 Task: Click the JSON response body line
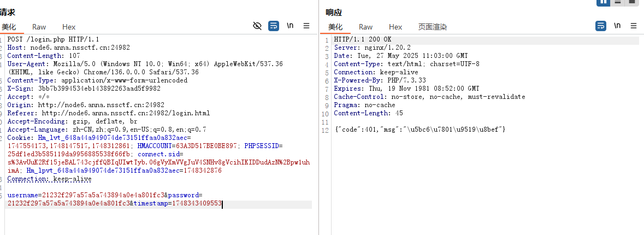coord(420,130)
